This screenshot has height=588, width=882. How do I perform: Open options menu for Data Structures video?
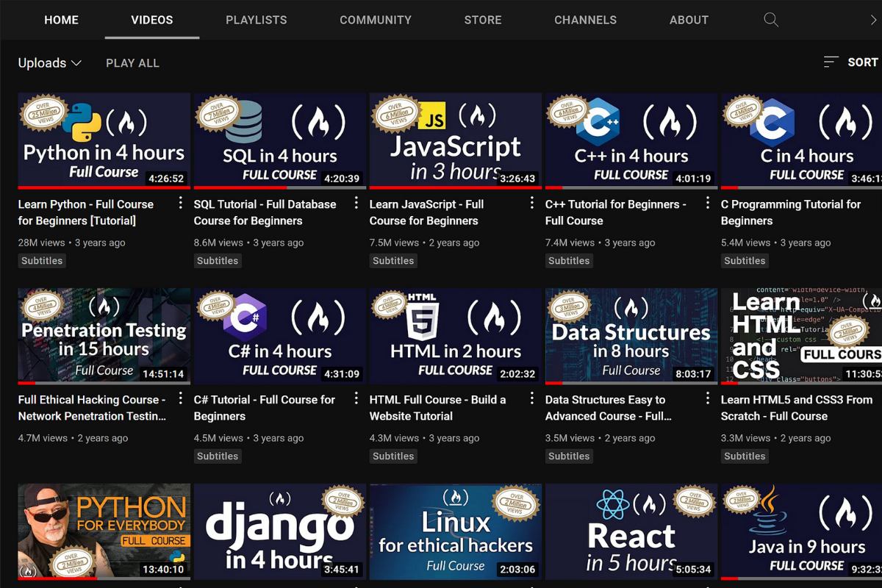708,398
